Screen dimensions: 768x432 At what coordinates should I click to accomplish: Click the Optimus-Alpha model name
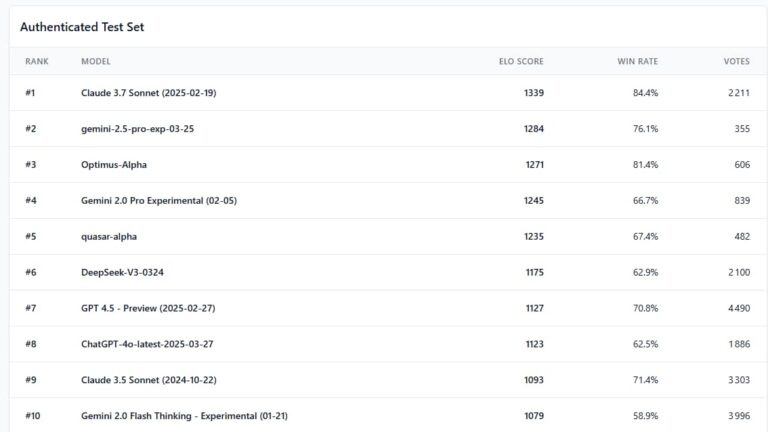[114, 165]
